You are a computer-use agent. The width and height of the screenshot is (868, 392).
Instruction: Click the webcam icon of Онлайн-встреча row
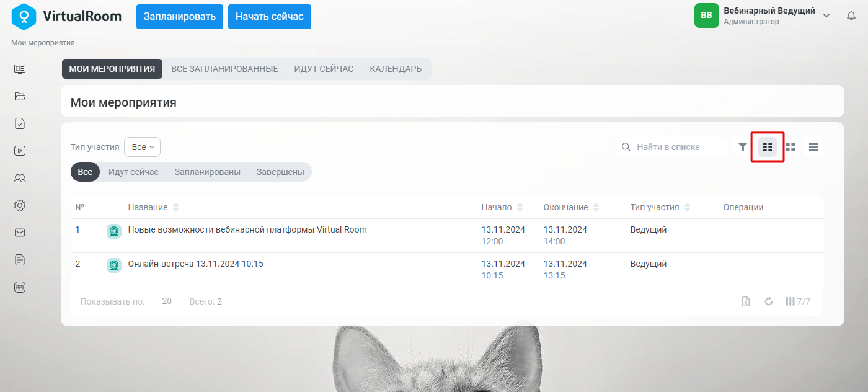114,265
